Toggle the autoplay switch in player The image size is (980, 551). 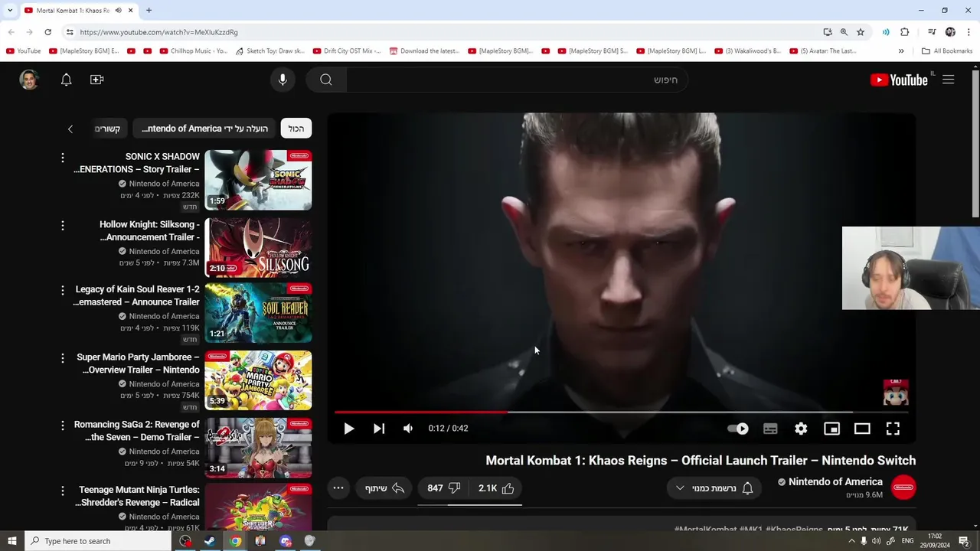(x=738, y=429)
